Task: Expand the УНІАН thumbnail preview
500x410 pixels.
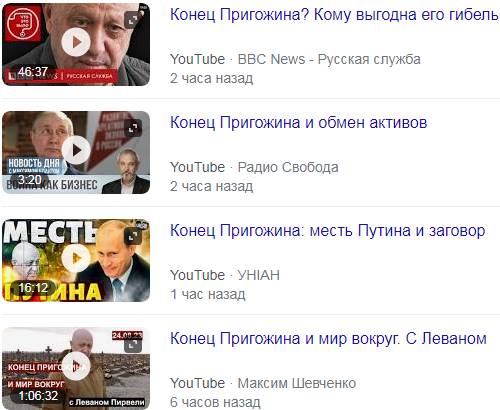Action: tap(133, 236)
